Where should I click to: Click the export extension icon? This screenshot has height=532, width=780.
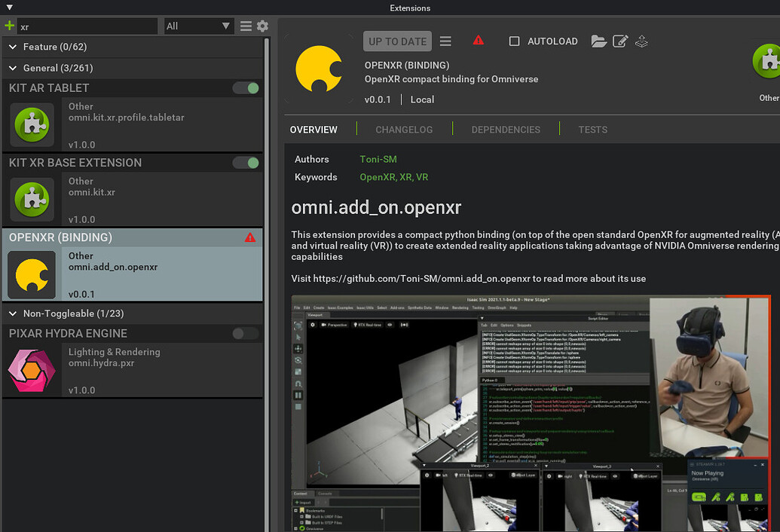[x=641, y=41]
